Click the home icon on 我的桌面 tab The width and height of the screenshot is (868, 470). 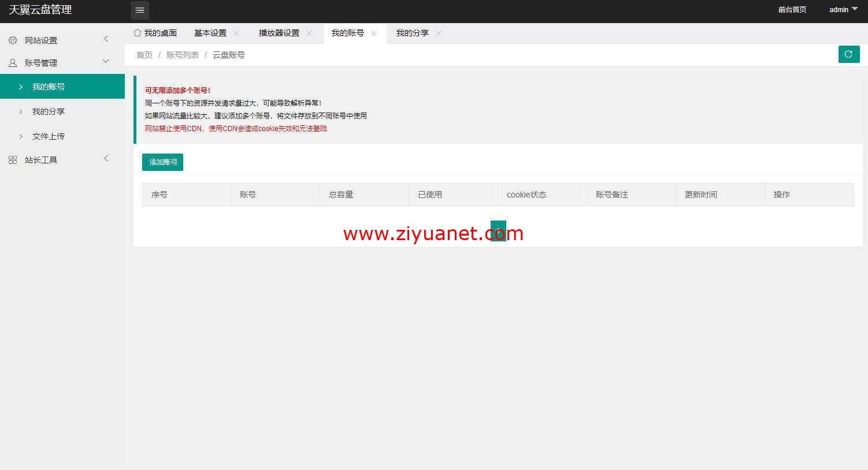tap(138, 33)
